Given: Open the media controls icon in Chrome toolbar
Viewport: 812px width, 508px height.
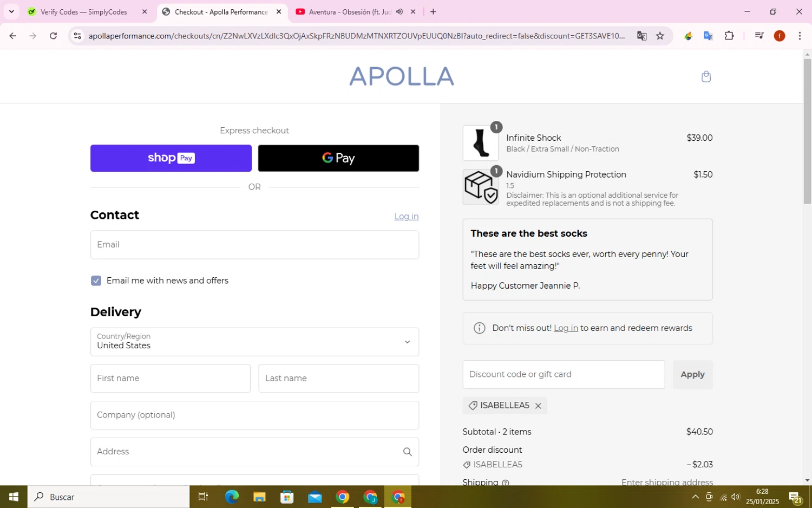Looking at the screenshot, I should (x=759, y=36).
